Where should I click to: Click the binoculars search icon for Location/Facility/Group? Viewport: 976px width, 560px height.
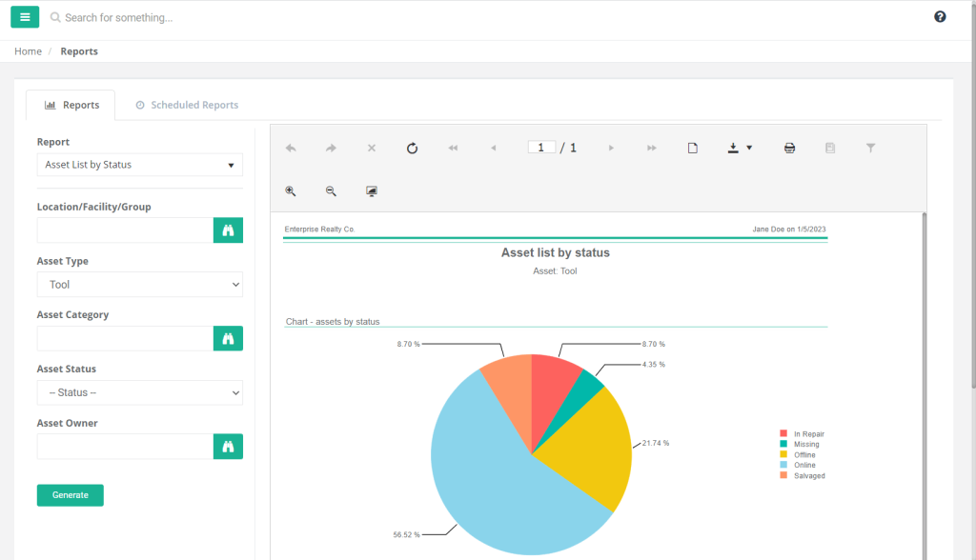coord(228,230)
